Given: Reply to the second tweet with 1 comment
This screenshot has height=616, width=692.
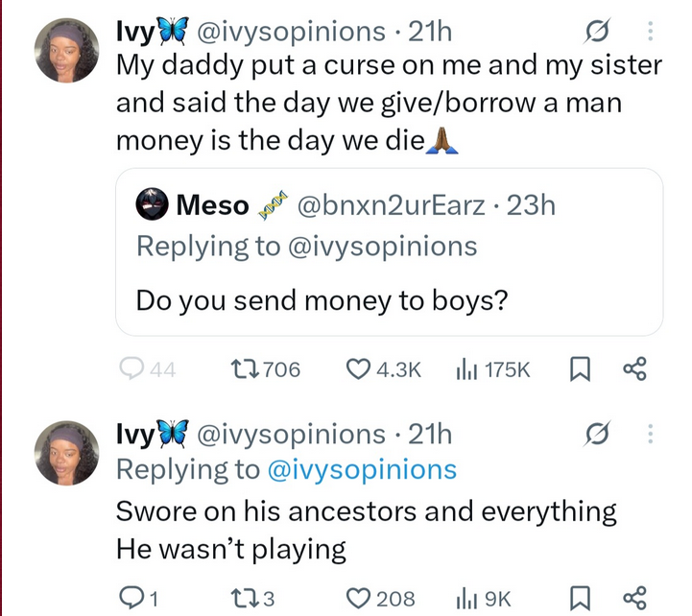Looking at the screenshot, I should click(129, 599).
